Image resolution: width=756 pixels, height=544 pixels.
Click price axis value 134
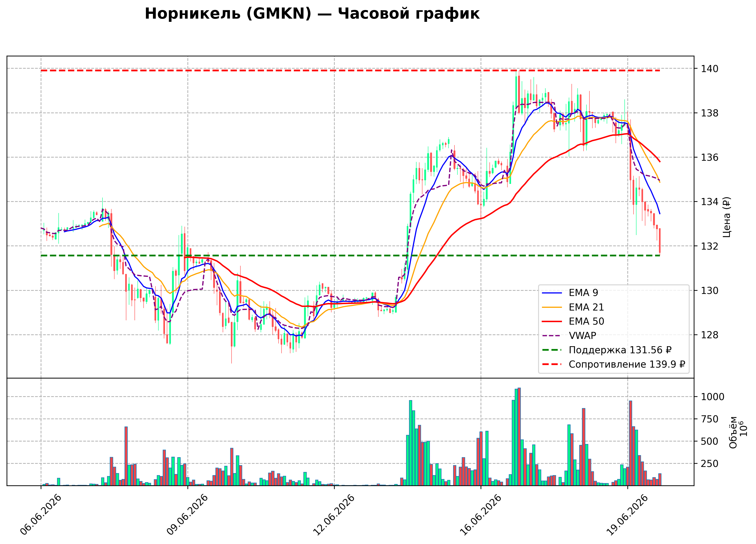tap(710, 202)
